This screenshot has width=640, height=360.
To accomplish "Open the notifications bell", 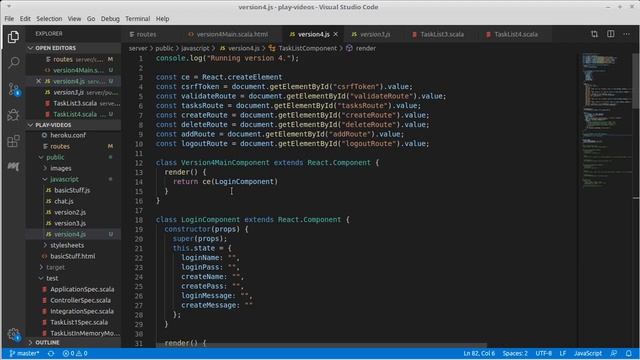I will 629,353.
